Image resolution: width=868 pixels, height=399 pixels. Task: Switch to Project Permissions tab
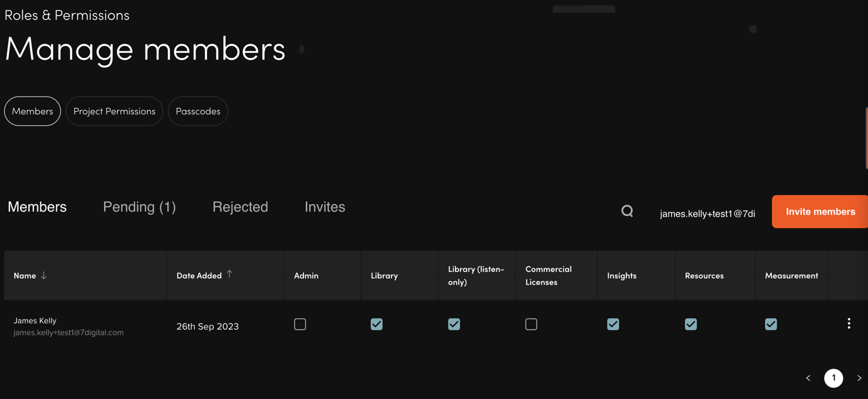114,111
